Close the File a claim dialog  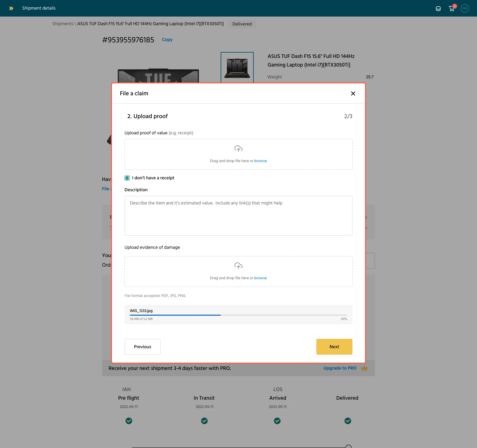point(353,93)
